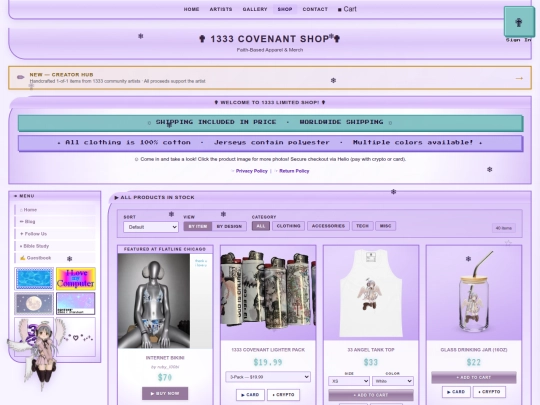The image size is (540, 405).
Task: Open the New Creator Hub banner
Action: click(270, 78)
